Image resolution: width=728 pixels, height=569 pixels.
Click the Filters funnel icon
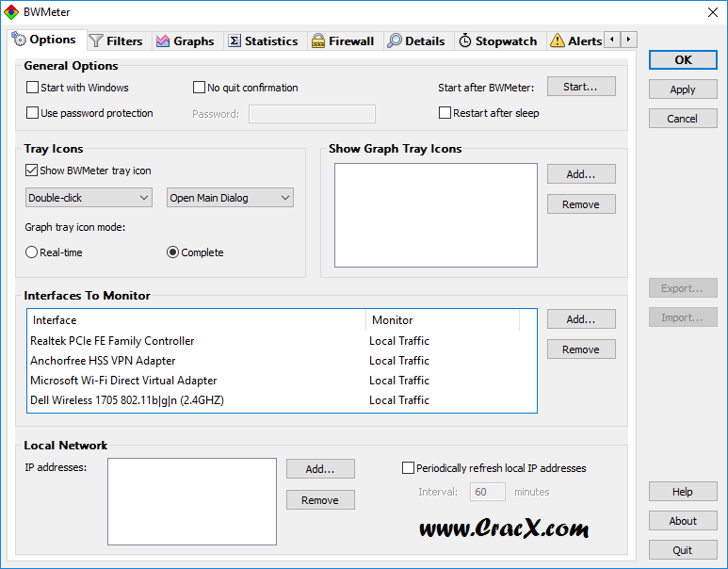(96, 41)
